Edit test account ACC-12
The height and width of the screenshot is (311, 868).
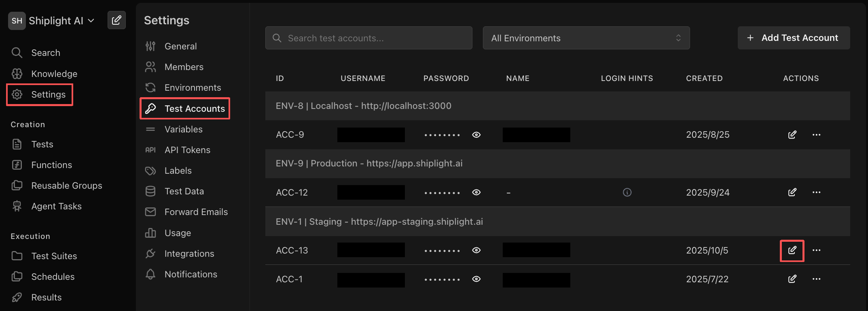(792, 192)
